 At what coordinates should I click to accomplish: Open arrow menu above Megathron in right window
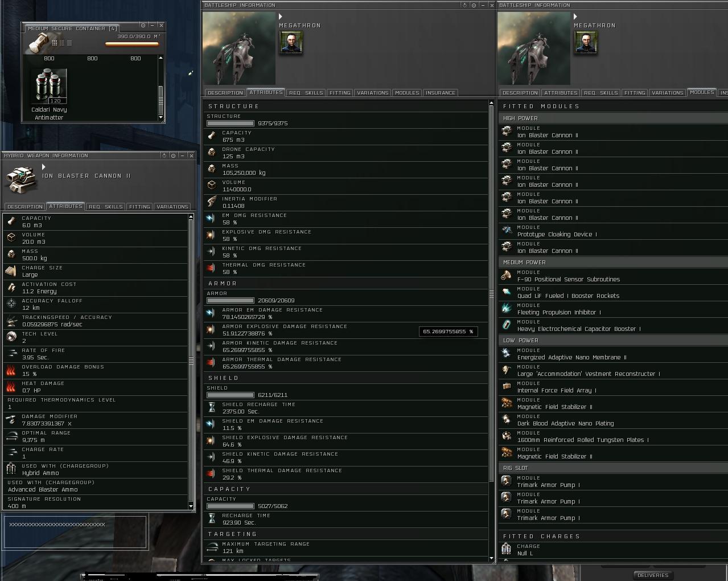pyautogui.click(x=575, y=17)
